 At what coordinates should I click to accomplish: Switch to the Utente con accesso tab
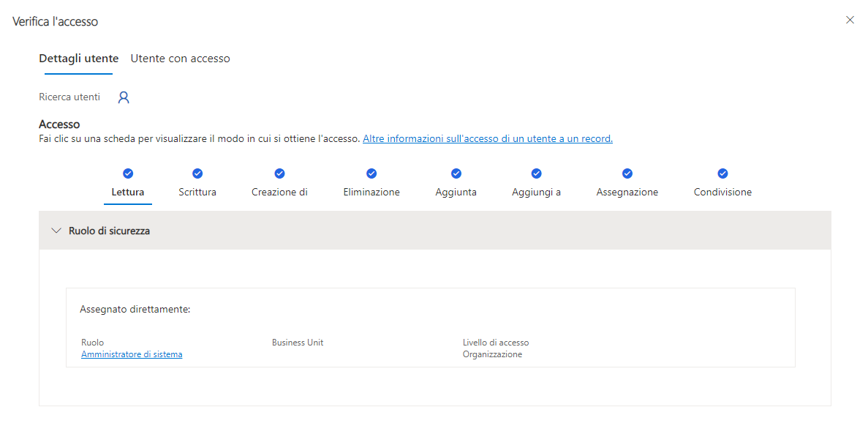click(180, 59)
